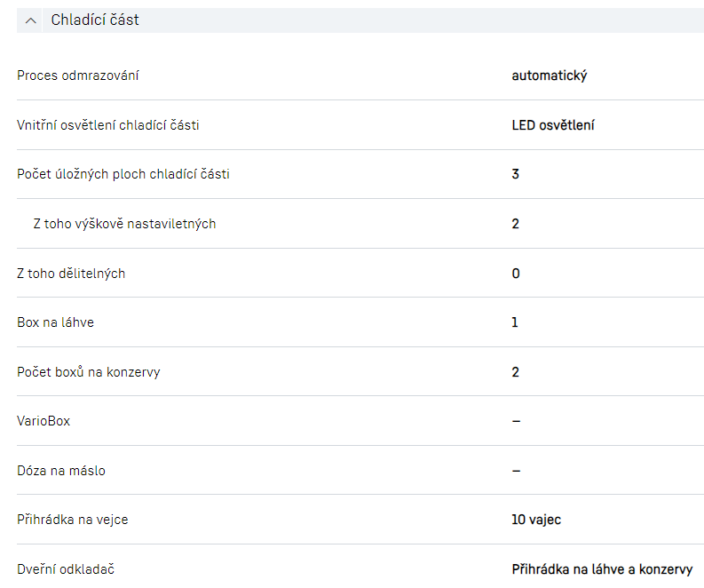Click Přihrádka na láhve a konzervy value

602,569
